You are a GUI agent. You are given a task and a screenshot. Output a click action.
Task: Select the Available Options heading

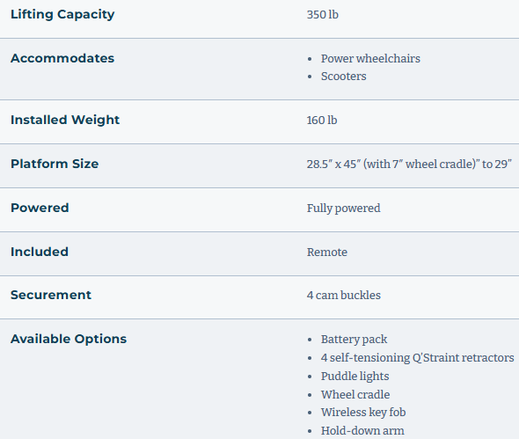tap(69, 339)
